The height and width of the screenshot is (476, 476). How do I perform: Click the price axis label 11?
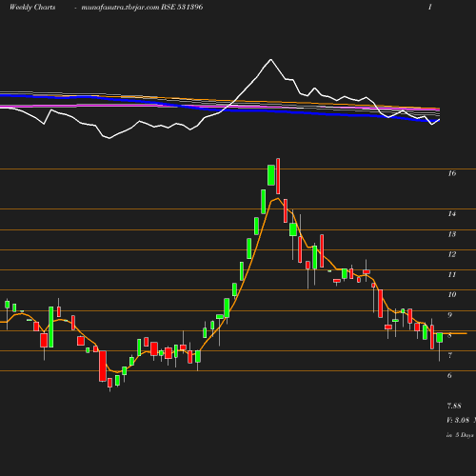click(452, 274)
